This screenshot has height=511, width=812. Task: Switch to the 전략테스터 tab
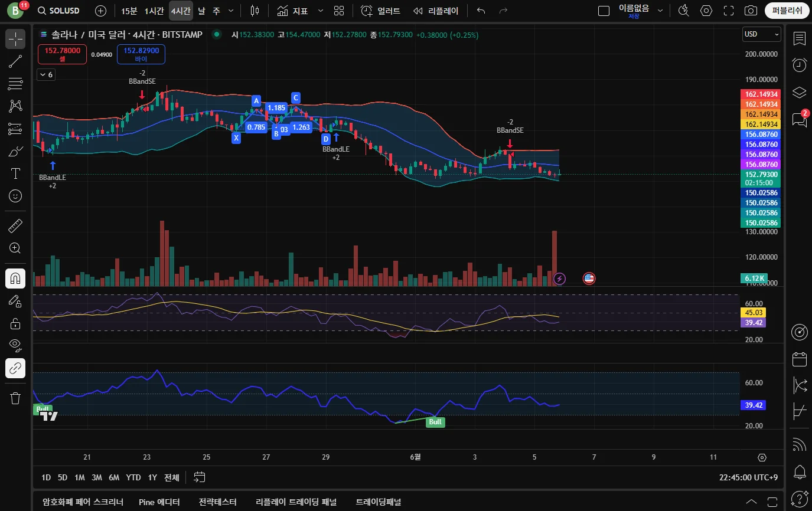click(217, 502)
